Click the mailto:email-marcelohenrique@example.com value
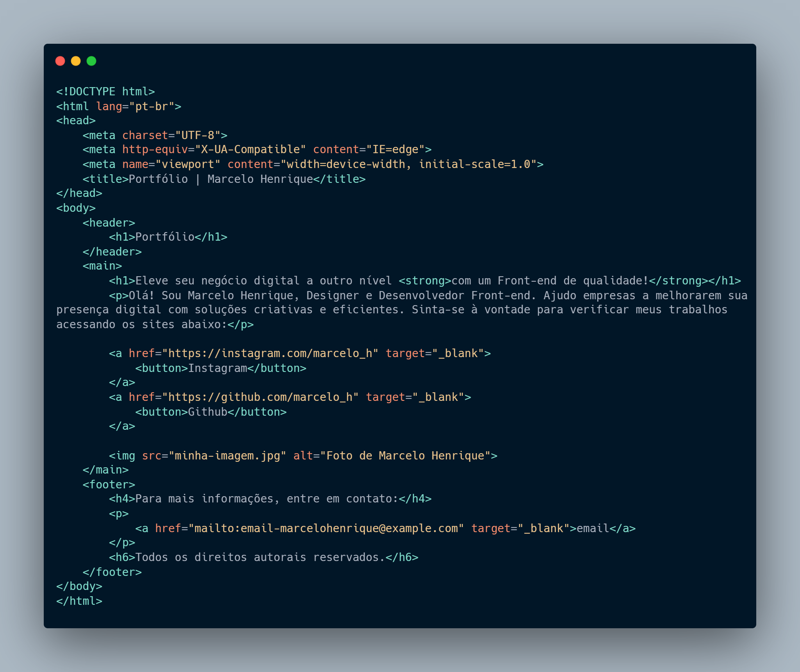 [x=326, y=529]
